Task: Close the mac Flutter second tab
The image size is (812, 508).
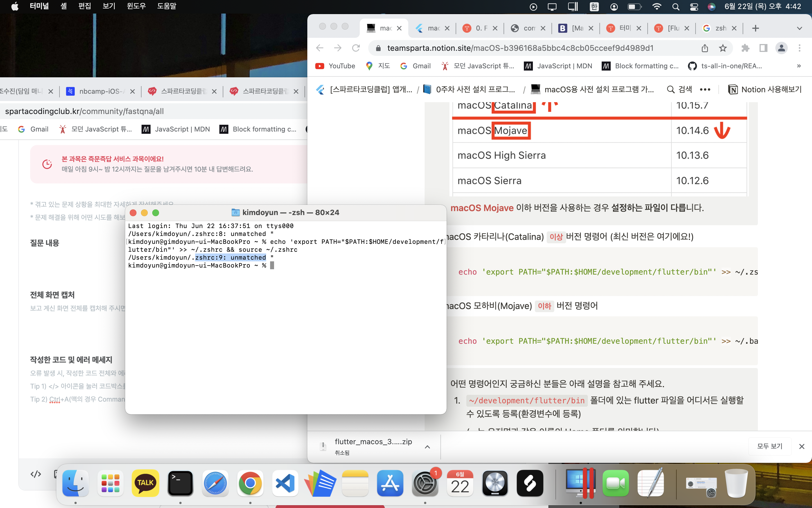Action: 447,28
